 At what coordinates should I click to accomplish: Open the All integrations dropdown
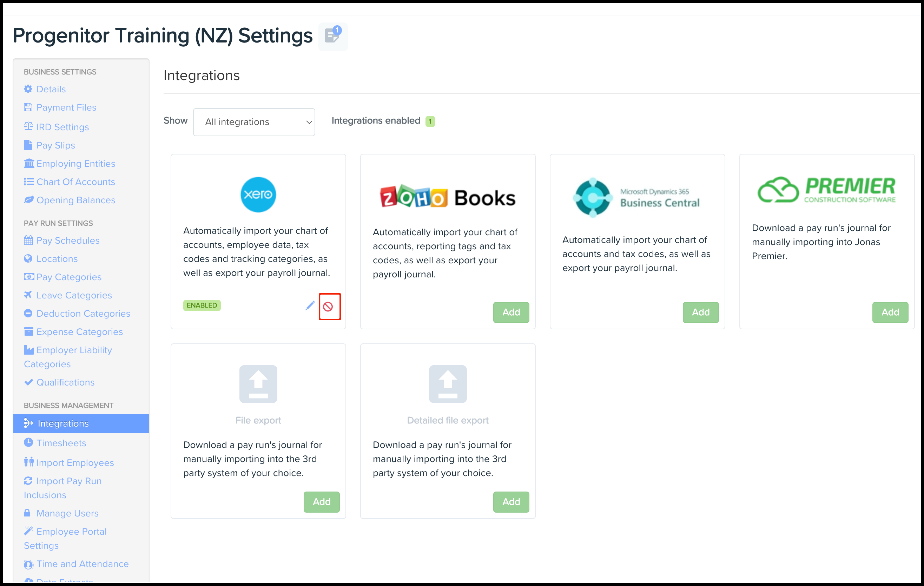[254, 122]
